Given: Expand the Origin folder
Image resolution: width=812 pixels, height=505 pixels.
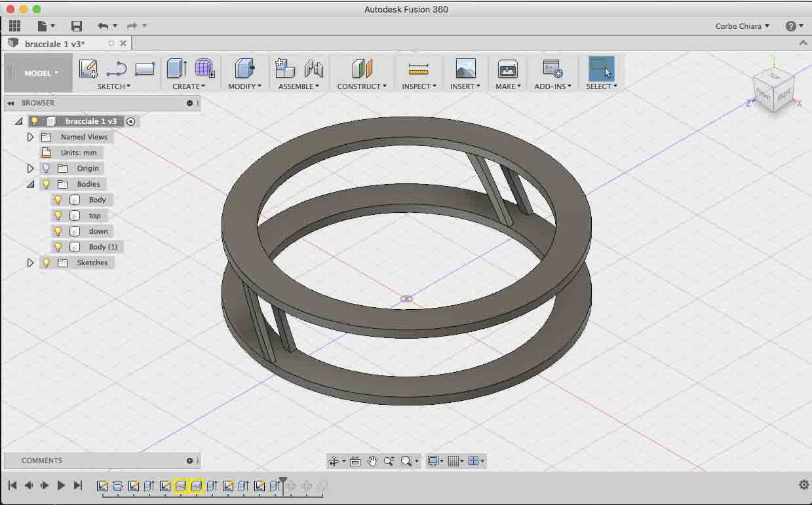Looking at the screenshot, I should click(x=30, y=168).
